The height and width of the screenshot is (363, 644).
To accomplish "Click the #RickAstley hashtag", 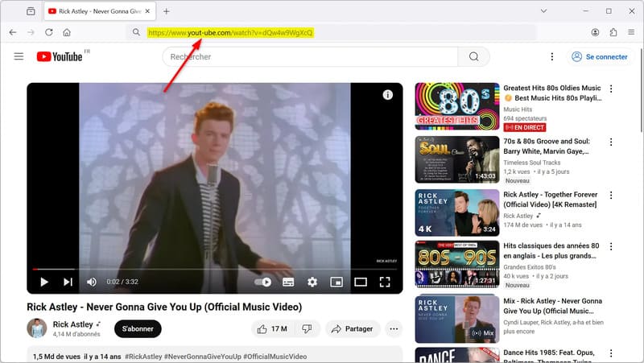I will coord(143,357).
